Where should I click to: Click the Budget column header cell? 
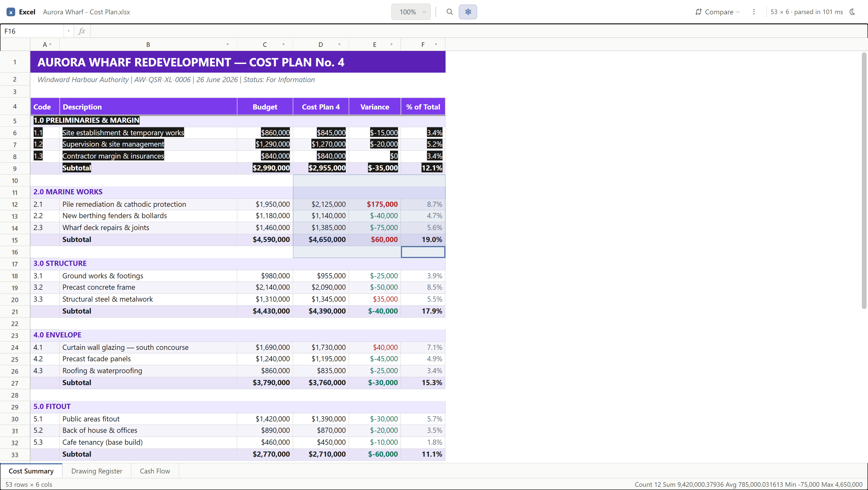(x=265, y=107)
